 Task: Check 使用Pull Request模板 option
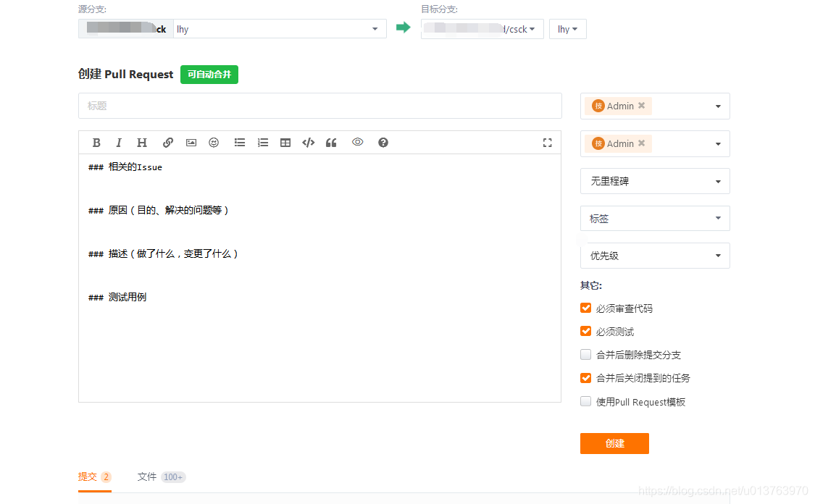point(585,401)
